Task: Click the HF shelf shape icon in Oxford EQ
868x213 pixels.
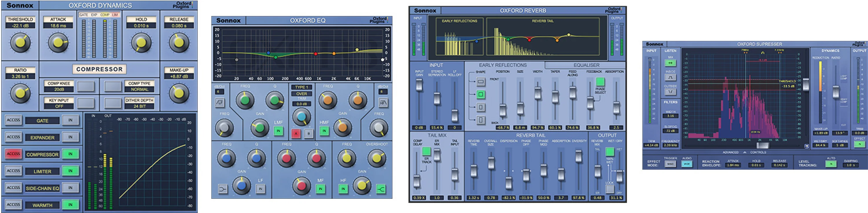Action: pos(381,189)
